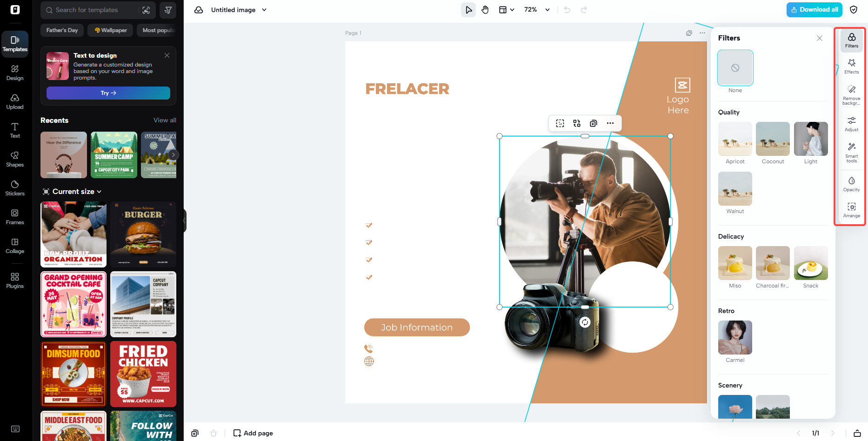The height and width of the screenshot is (441, 868).
Task: Select the Shapes tool in left sidebar
Action: click(14, 159)
